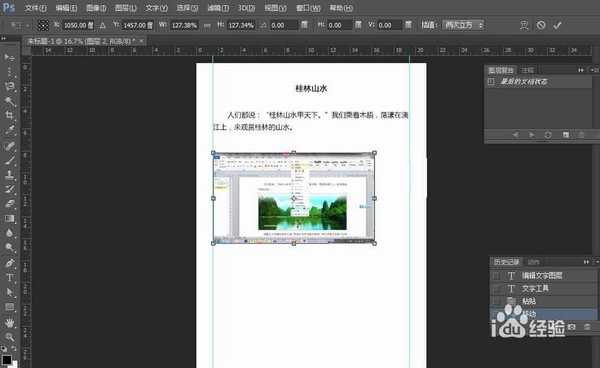Edit the Y position field 1457.00
The height and width of the screenshot is (368, 600).
(138, 26)
